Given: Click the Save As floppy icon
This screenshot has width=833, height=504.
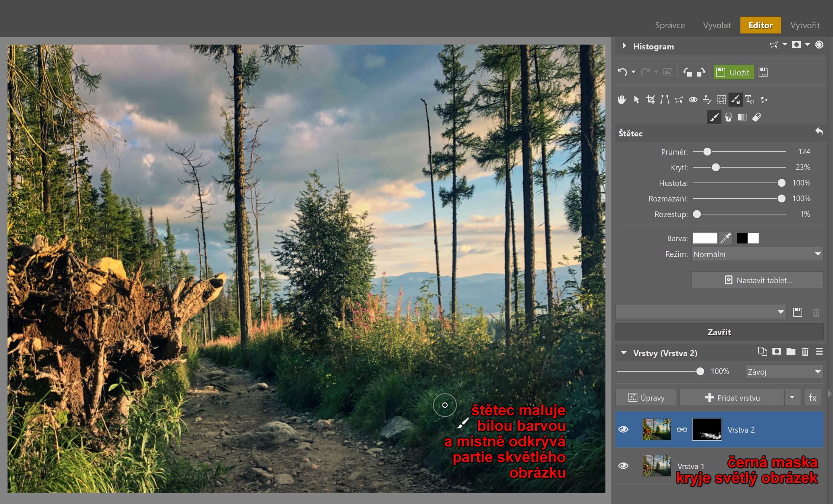Looking at the screenshot, I should point(763,72).
